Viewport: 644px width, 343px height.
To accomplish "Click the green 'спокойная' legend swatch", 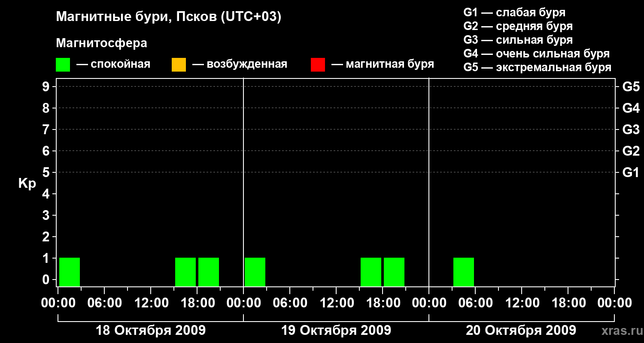I will pos(63,65).
